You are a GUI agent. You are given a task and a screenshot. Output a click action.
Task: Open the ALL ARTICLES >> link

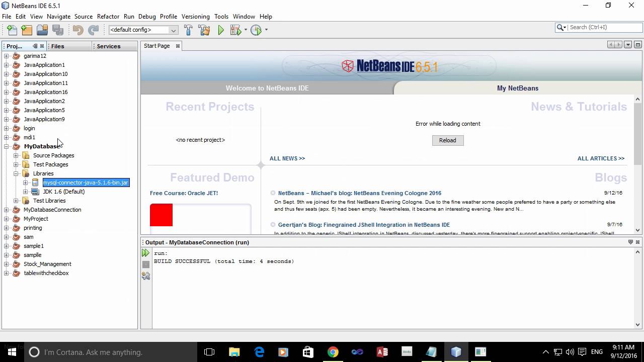pyautogui.click(x=601, y=158)
